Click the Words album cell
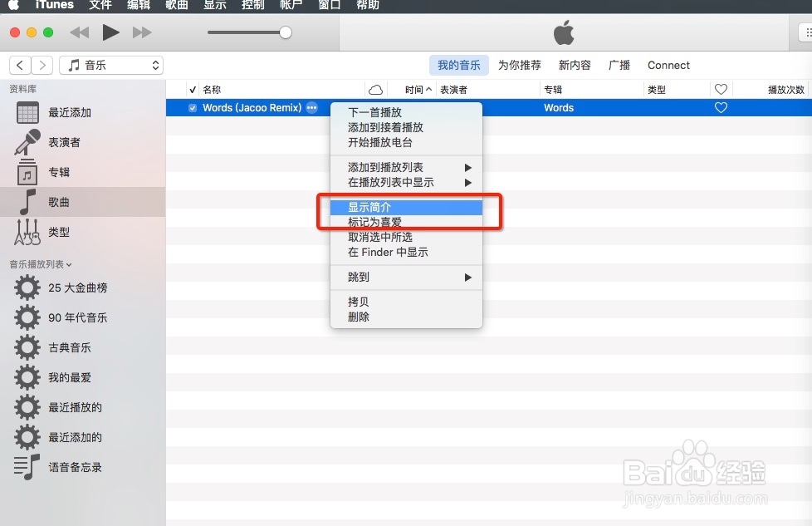 559,108
